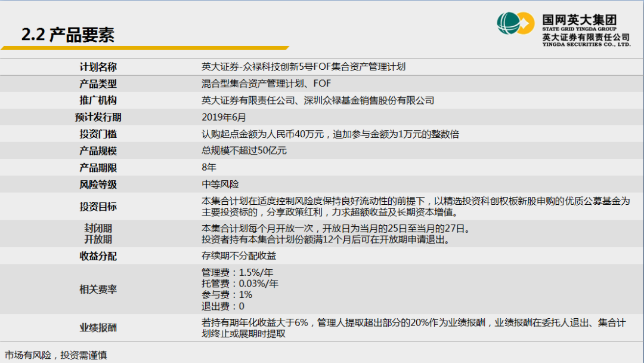This screenshot has width=644, height=363.
Task: Select the 产品期限 row label
Action: pyautogui.click(x=98, y=168)
